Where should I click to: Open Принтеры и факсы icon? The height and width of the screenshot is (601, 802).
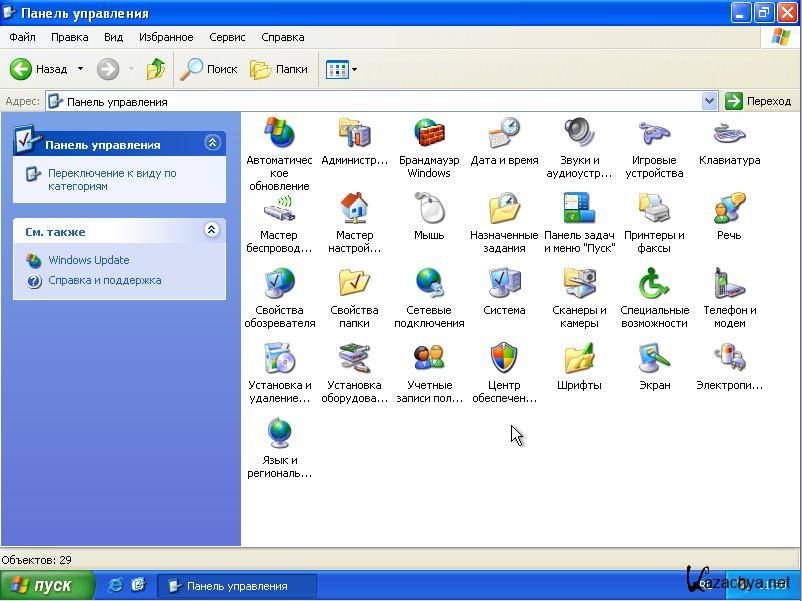[654, 209]
